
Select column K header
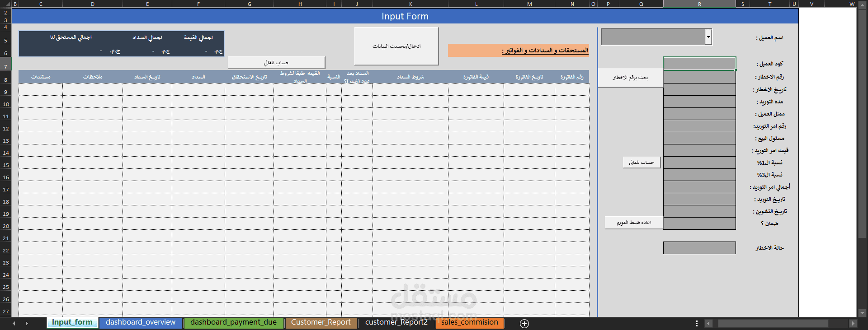[x=410, y=4]
